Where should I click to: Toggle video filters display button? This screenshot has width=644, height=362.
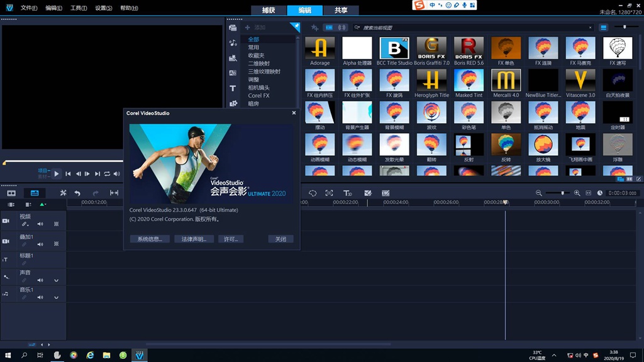[330, 28]
